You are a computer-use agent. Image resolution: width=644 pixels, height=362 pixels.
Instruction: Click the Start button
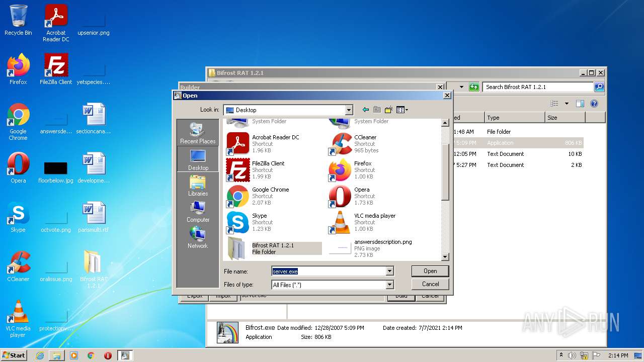pyautogui.click(x=14, y=355)
